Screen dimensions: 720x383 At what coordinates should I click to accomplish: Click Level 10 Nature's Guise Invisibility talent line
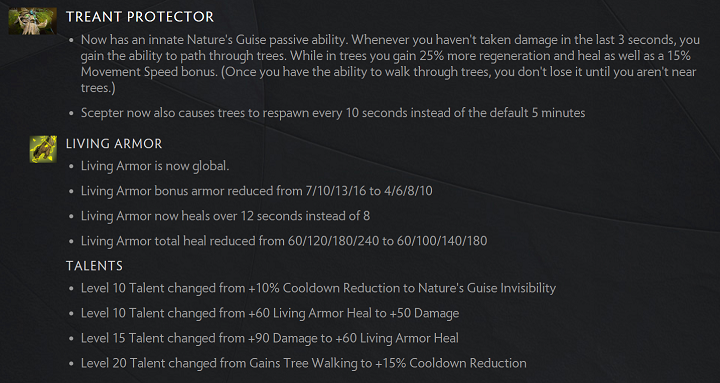point(318,288)
